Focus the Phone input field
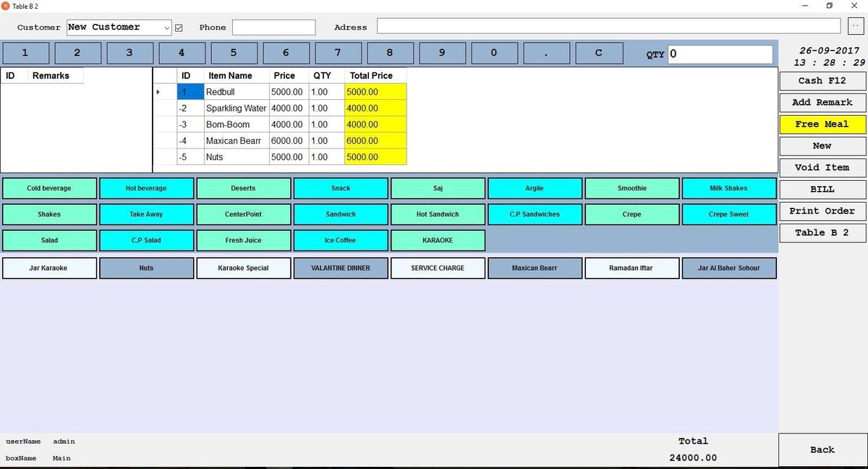Screen dimensions: 868x469 click(x=273, y=28)
